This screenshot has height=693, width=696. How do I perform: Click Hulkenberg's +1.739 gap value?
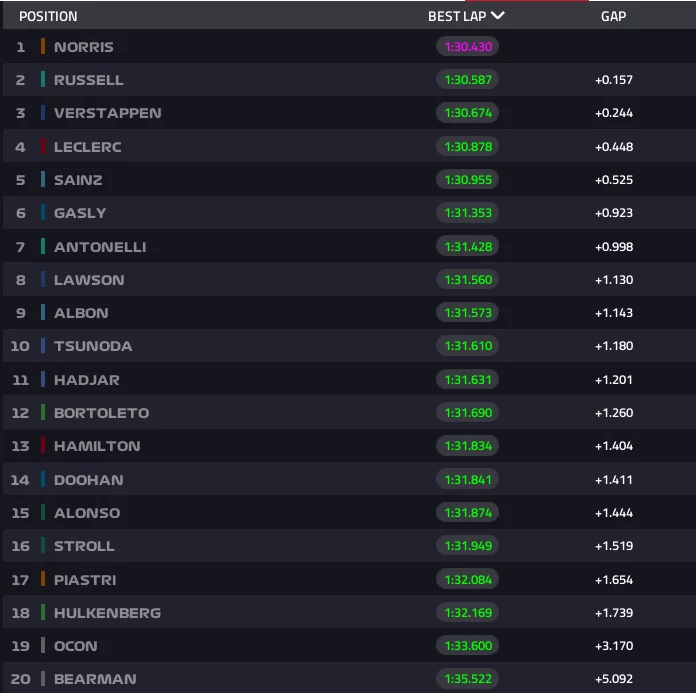point(614,613)
